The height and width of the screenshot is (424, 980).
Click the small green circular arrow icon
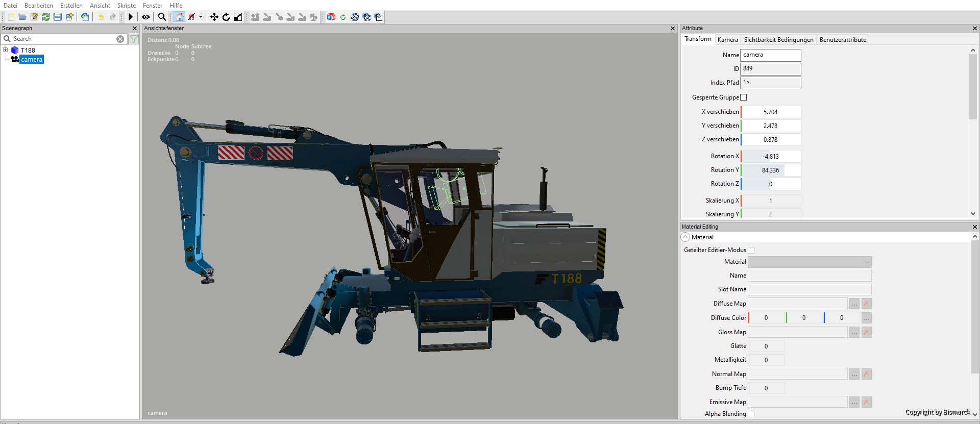[343, 17]
